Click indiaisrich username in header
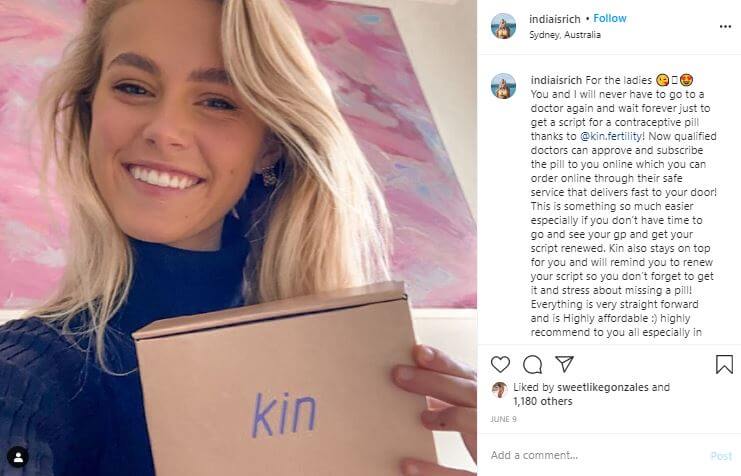Image resolution: width=741 pixels, height=476 pixels. click(555, 19)
